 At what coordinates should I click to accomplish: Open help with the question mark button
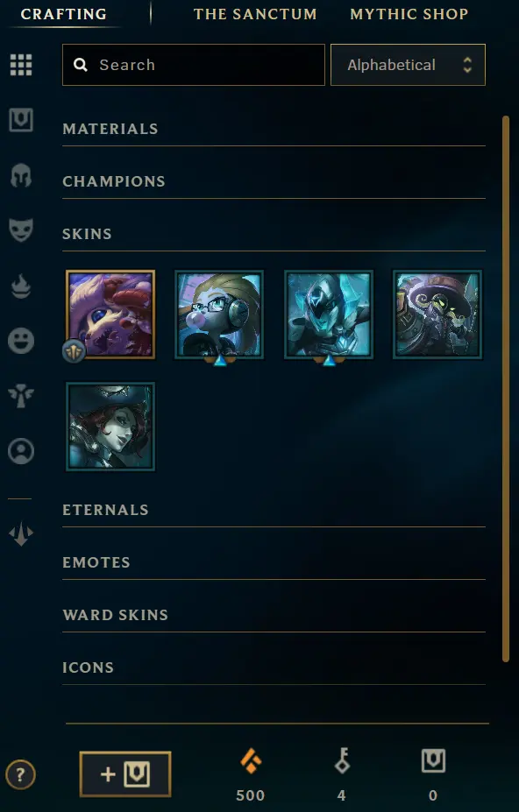tap(20, 774)
